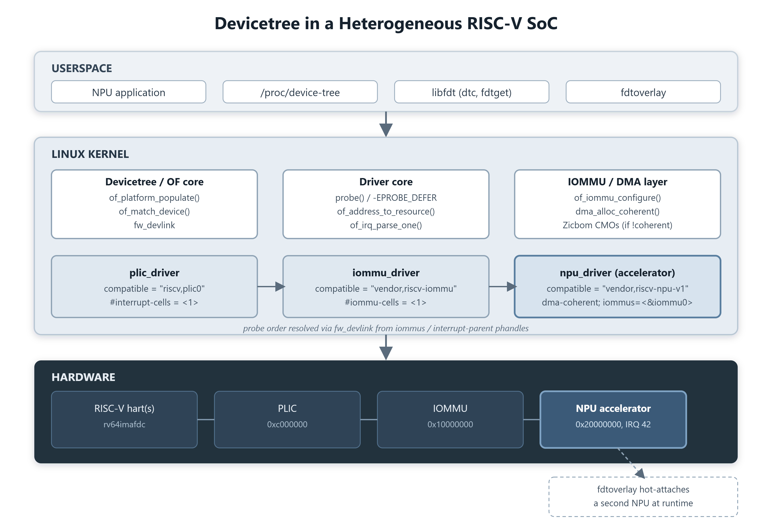Click the RISC-V hart(s) label
Viewport: 772px width, 532px height.
point(124,408)
